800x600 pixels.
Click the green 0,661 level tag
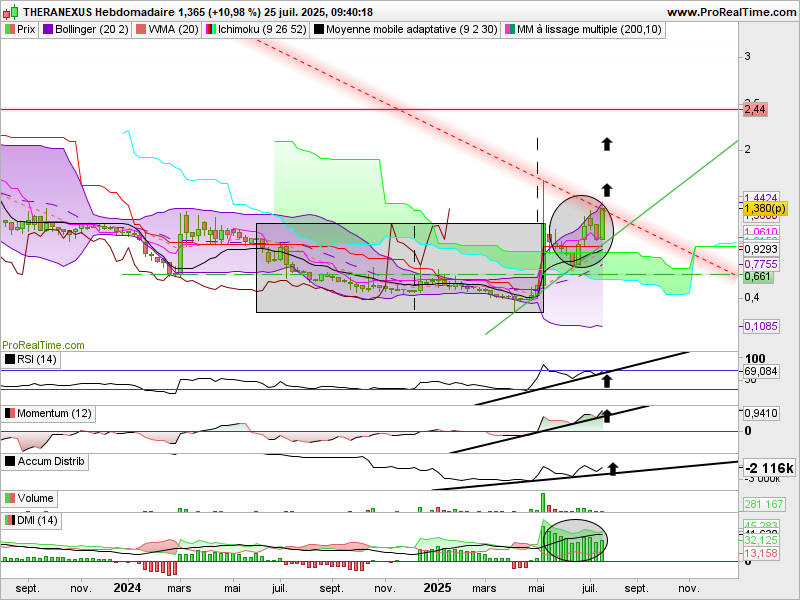point(758,277)
